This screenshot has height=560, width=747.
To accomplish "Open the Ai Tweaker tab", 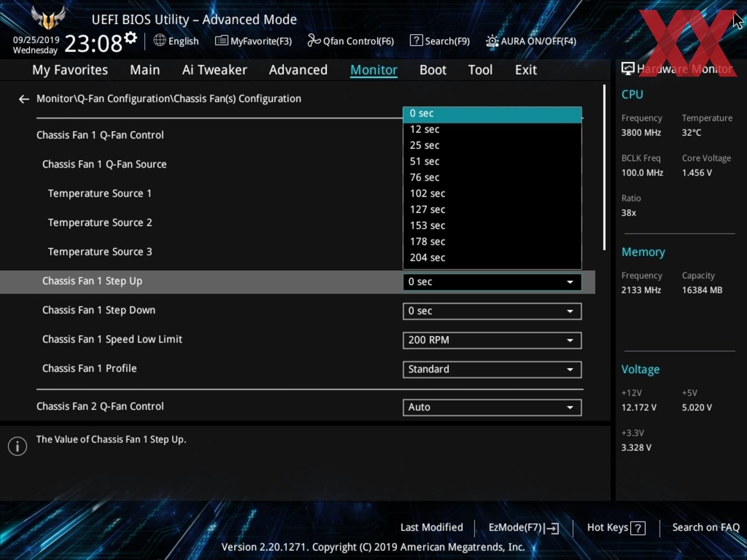I will point(215,70).
